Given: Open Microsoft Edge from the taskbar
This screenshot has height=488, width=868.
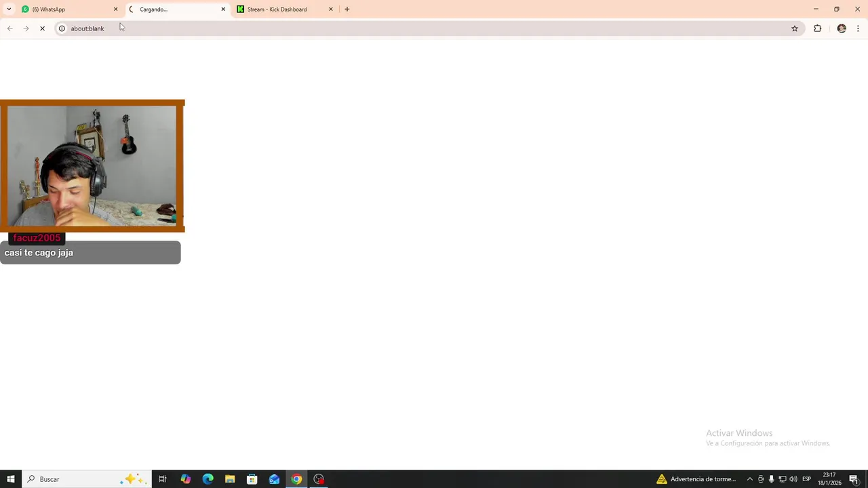Looking at the screenshot, I should pyautogui.click(x=208, y=479).
